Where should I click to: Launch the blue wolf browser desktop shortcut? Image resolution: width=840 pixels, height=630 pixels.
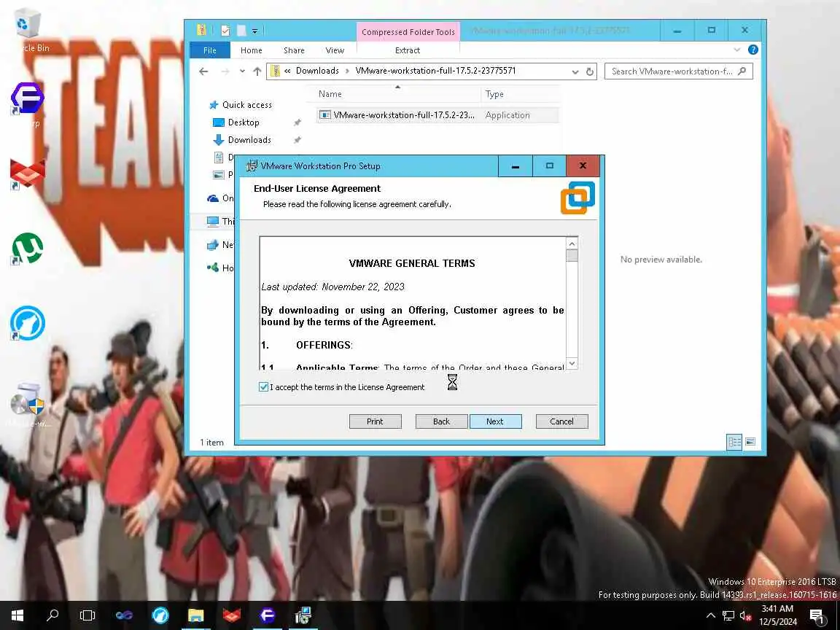click(x=27, y=323)
